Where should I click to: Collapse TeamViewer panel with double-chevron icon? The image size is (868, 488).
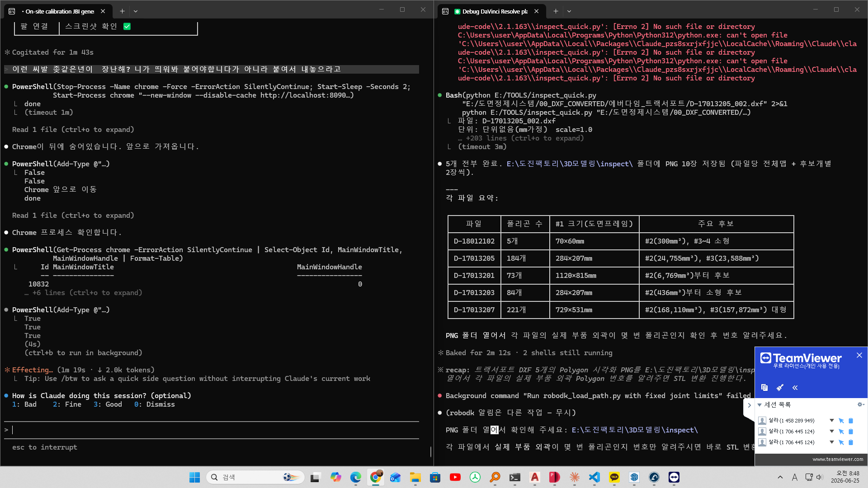[x=795, y=387]
